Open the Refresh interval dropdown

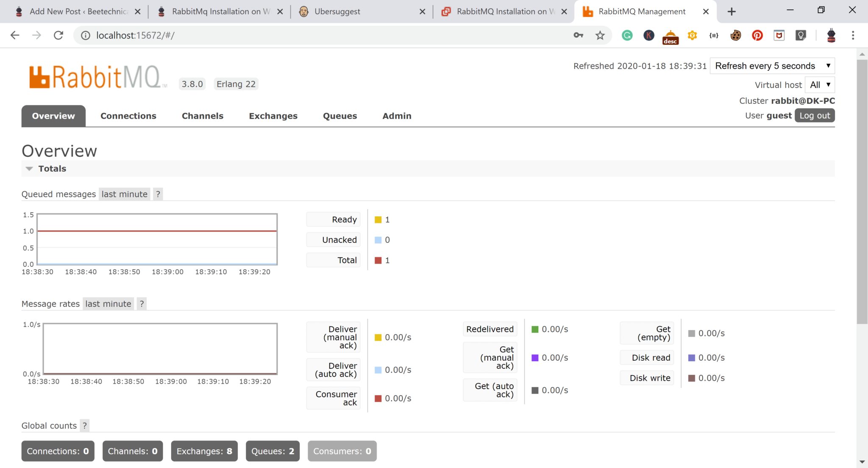pos(772,66)
